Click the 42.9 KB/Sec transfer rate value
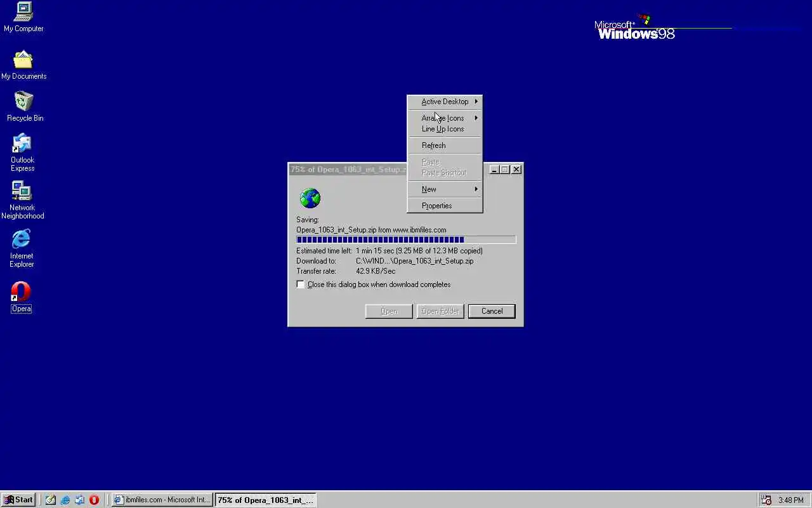The height and width of the screenshot is (508, 812). pos(376,271)
